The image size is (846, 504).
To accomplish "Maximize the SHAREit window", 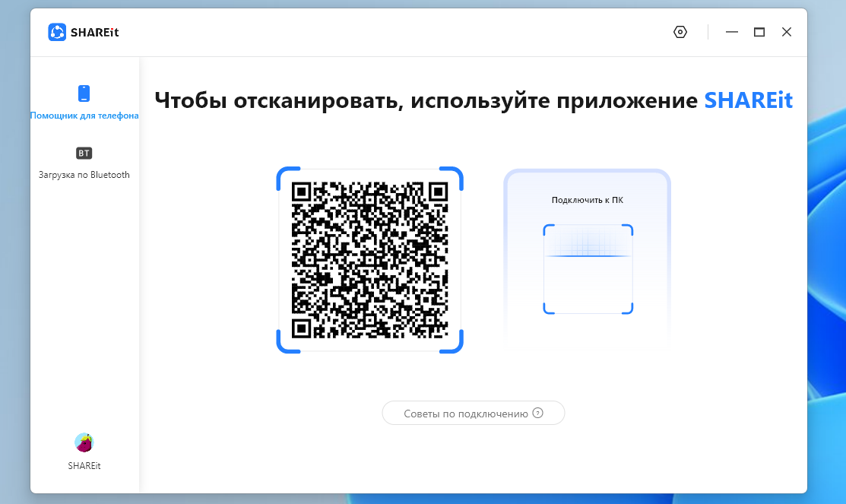I will pos(759,33).
